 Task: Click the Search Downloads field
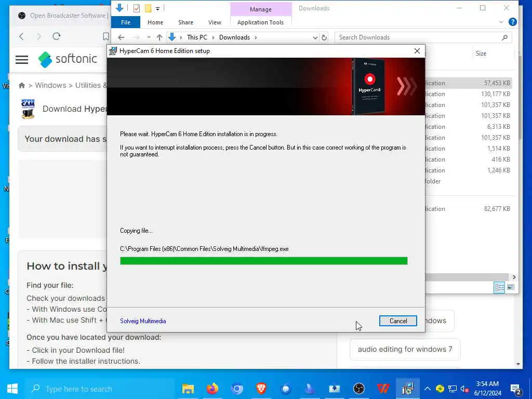click(x=423, y=37)
